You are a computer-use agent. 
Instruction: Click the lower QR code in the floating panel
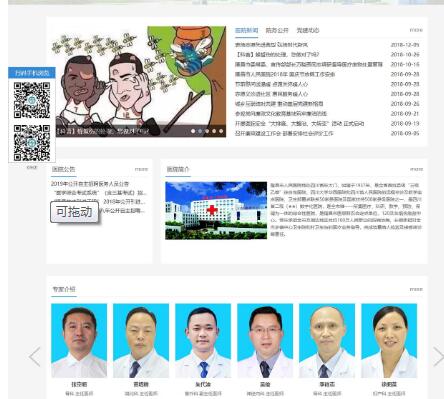32,143
